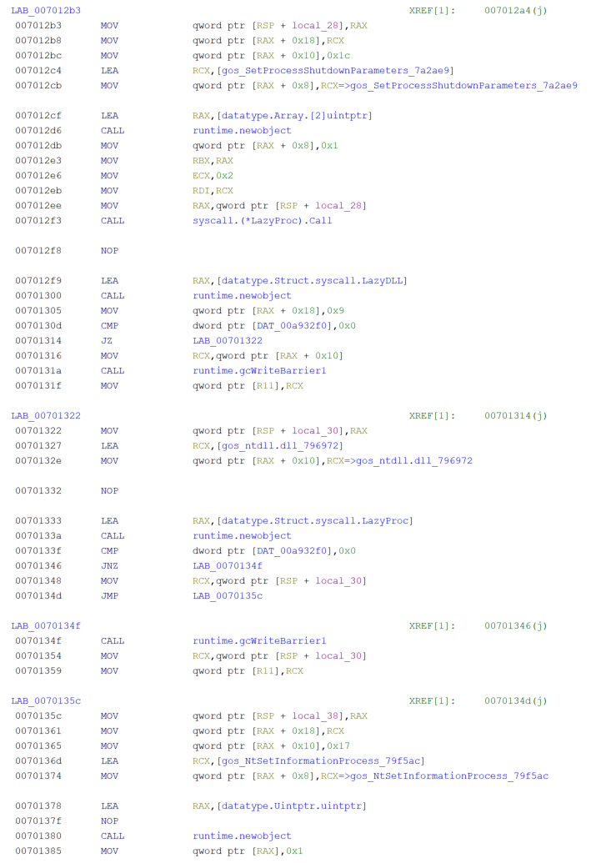
Task: Click datatype.Struct.syscall.LazyDLL operand
Action: 312,281
